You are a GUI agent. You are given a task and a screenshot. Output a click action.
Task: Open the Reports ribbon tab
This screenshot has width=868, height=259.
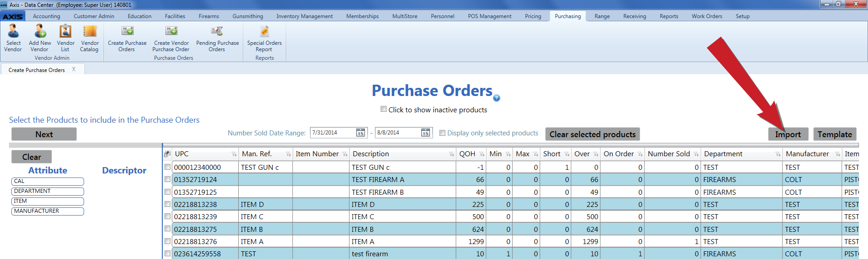point(669,16)
